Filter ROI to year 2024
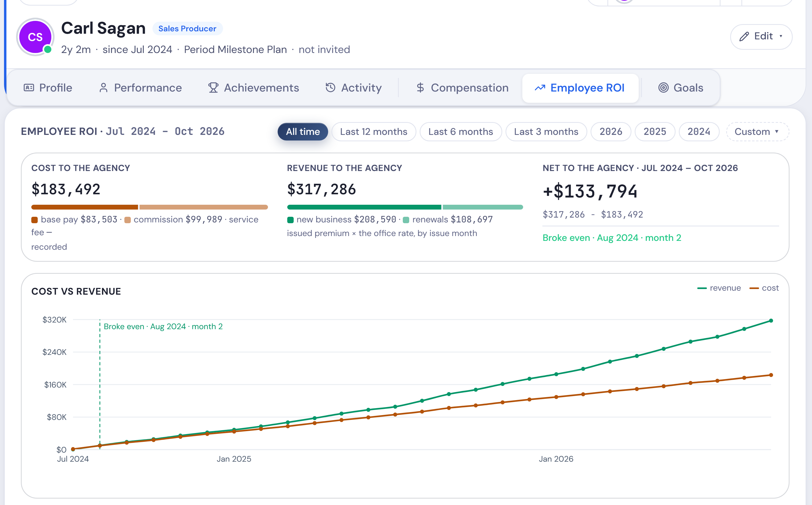The width and height of the screenshot is (812, 505). pyautogui.click(x=699, y=132)
